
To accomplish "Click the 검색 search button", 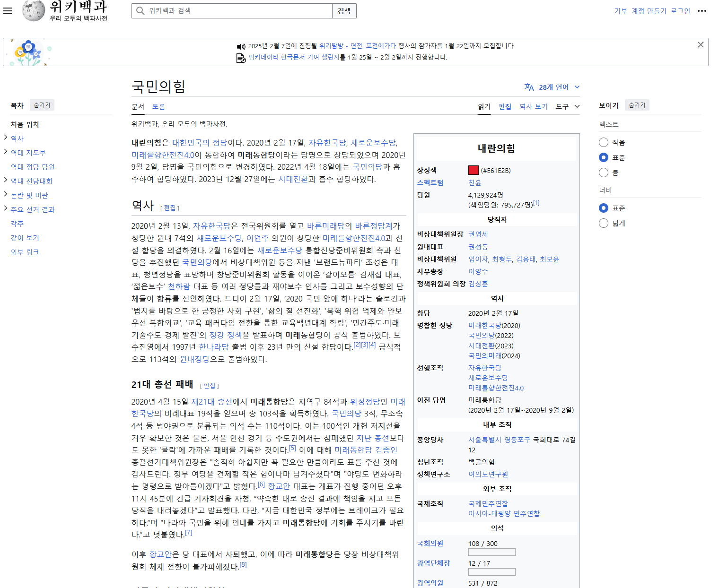I will pos(344,11).
